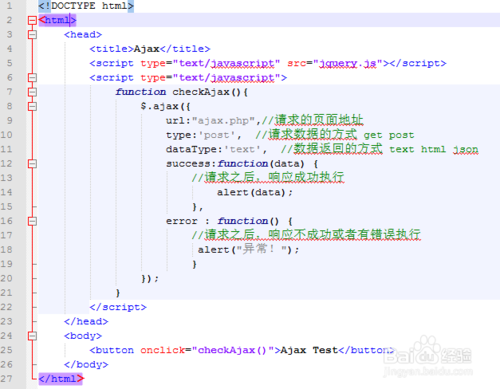Place cursor on url "ajax.php" string

(x=223, y=121)
